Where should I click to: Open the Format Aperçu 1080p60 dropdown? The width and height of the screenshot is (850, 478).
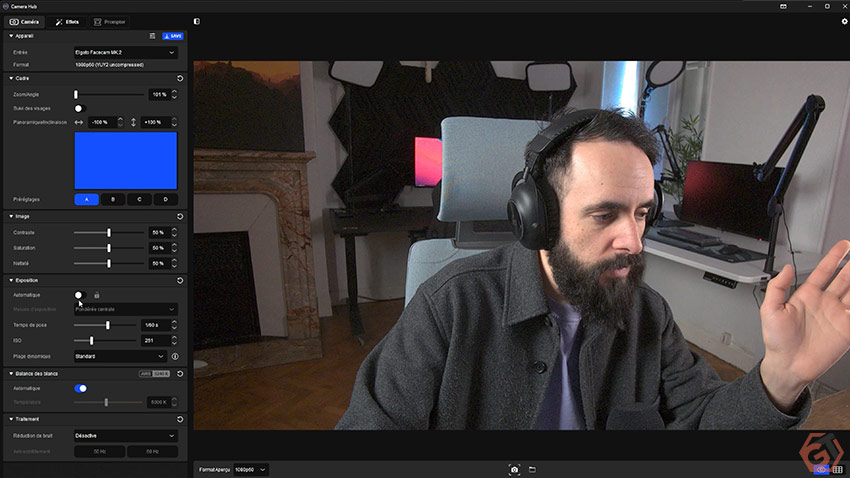(250, 470)
